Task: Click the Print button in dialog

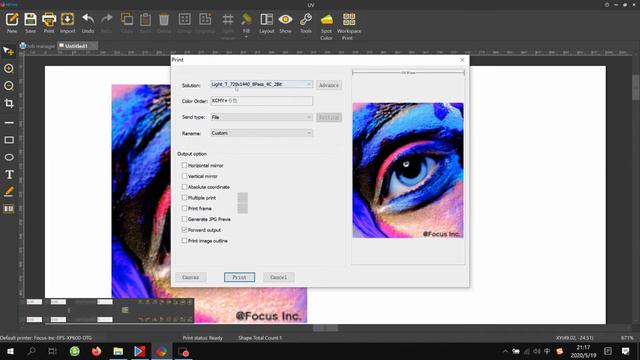Action: click(240, 277)
